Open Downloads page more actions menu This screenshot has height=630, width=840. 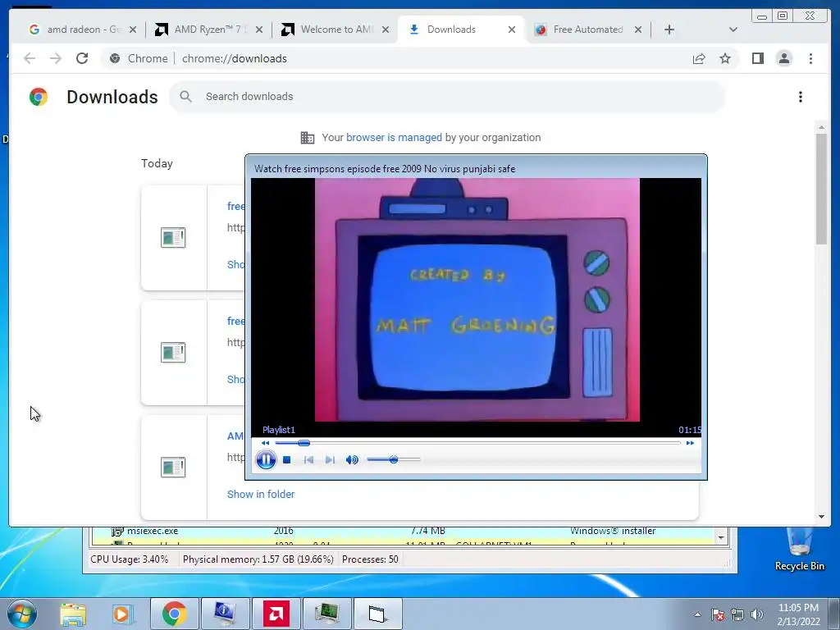(x=801, y=97)
